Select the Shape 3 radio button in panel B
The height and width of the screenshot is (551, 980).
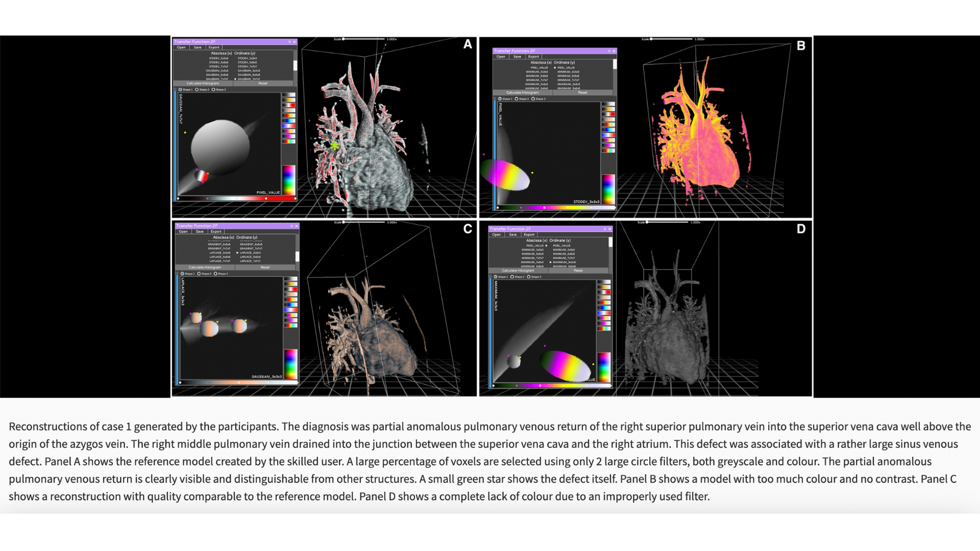tap(533, 99)
